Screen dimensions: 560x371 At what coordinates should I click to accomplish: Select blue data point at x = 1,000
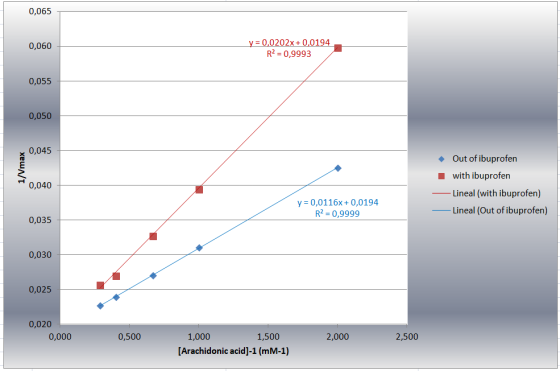coord(199,248)
